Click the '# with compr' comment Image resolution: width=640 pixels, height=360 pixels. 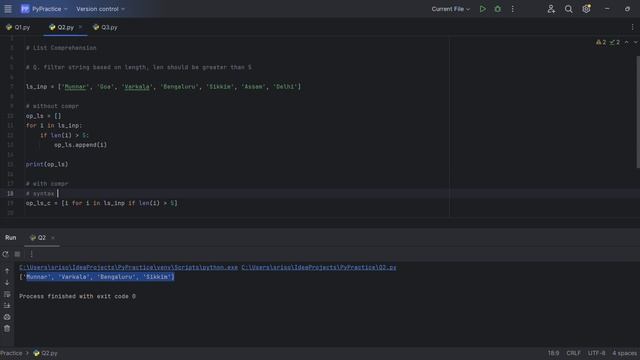[x=47, y=184]
